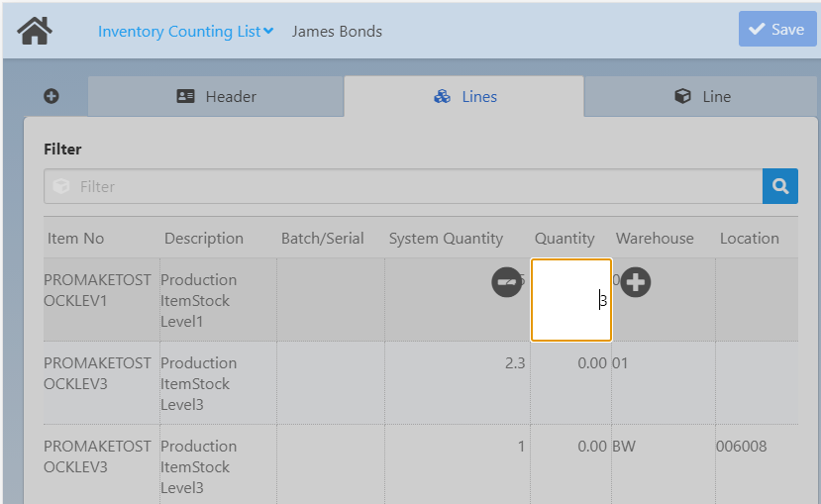The height and width of the screenshot is (504, 821).
Task: Select the Lines tab
Action: (464, 96)
